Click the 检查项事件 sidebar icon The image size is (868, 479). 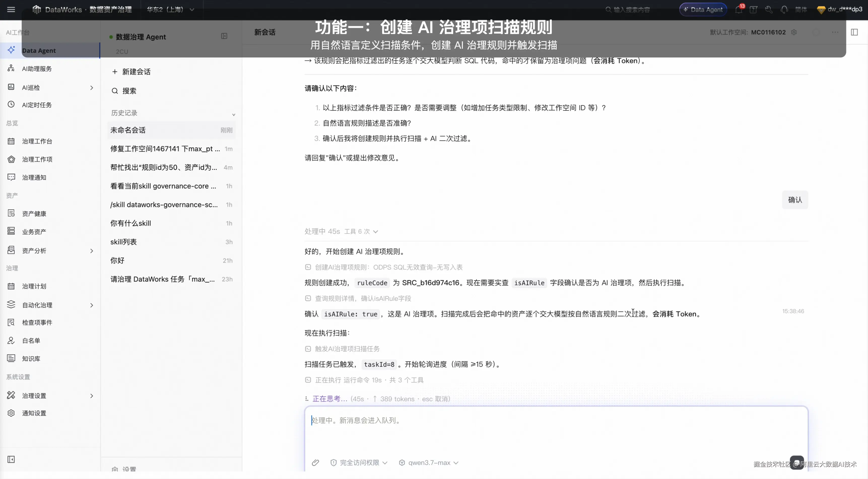click(11, 322)
